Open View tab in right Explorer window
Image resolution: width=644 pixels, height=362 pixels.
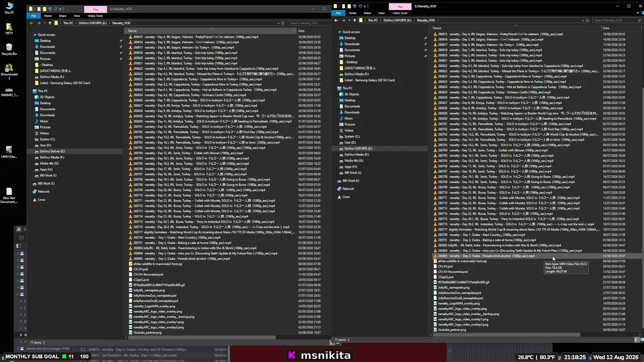click(381, 13)
